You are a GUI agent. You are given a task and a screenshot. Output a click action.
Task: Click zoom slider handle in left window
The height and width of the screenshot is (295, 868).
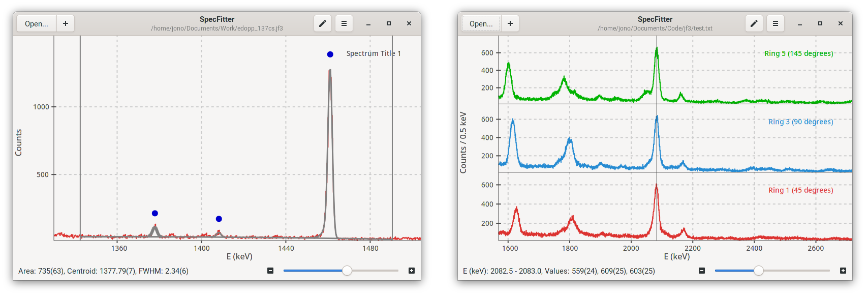point(347,271)
